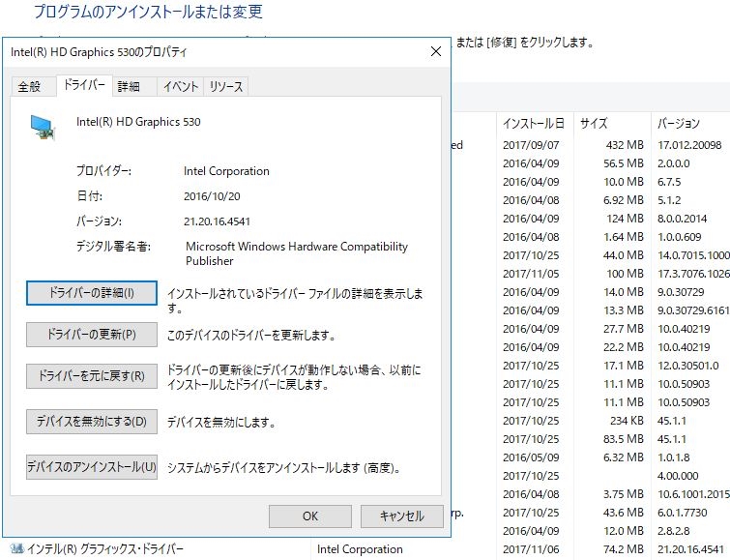Click the 83.5 MB size cell
Screen dimensions: 730x560
(624, 439)
